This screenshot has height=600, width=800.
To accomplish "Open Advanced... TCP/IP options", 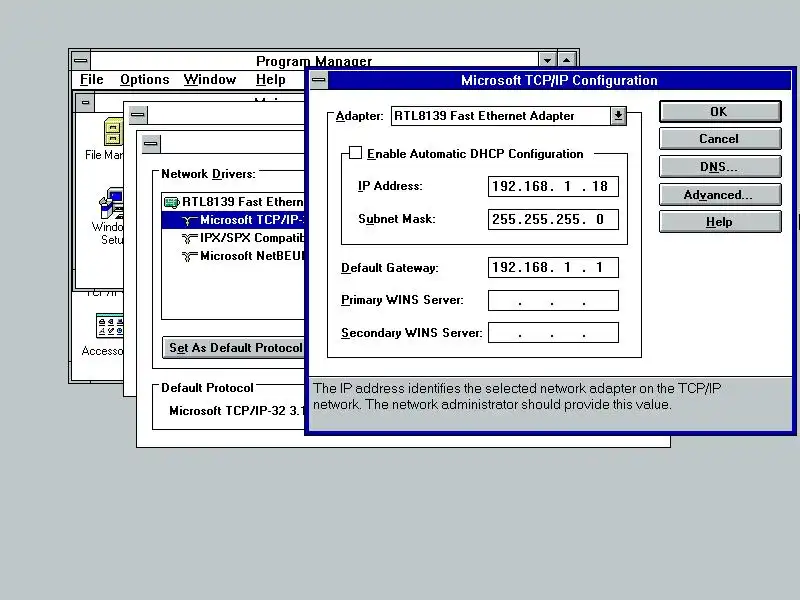I will pyautogui.click(x=720, y=194).
